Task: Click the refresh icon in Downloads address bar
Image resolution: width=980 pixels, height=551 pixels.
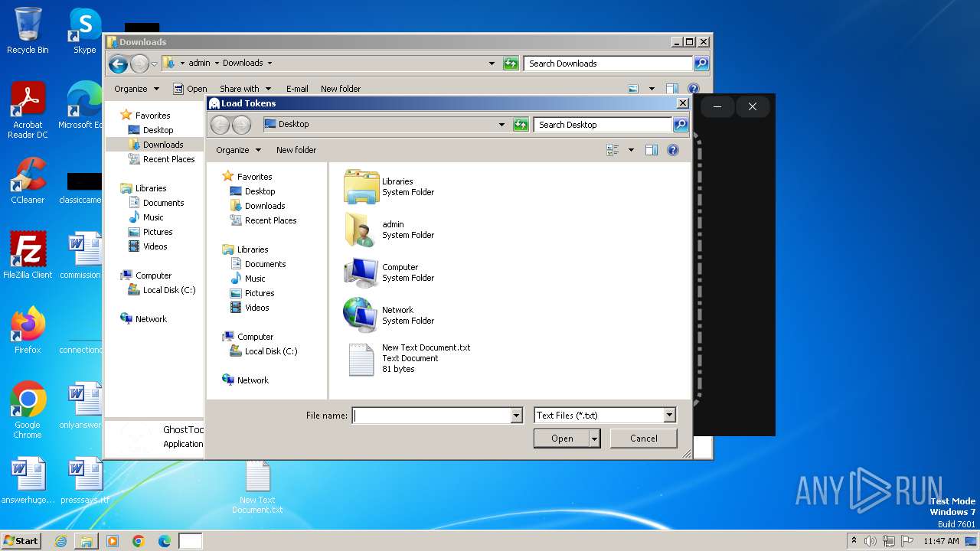Action: pos(511,64)
